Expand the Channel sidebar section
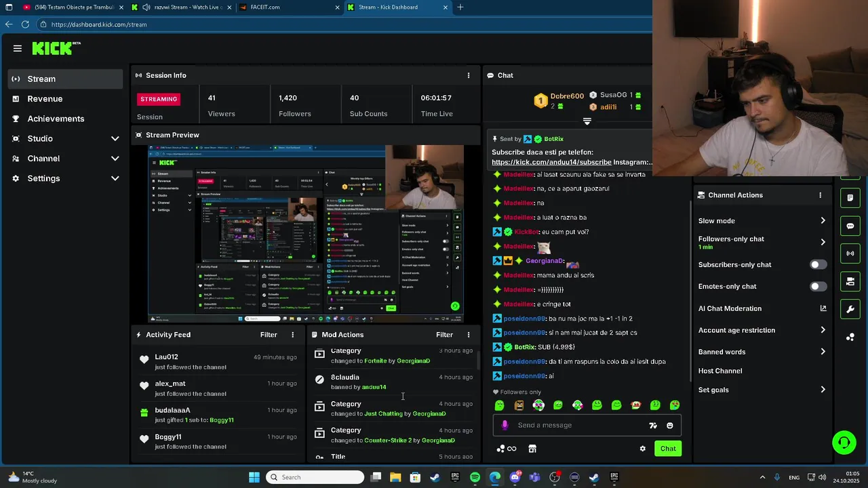The width and height of the screenshot is (868, 488). click(66, 158)
